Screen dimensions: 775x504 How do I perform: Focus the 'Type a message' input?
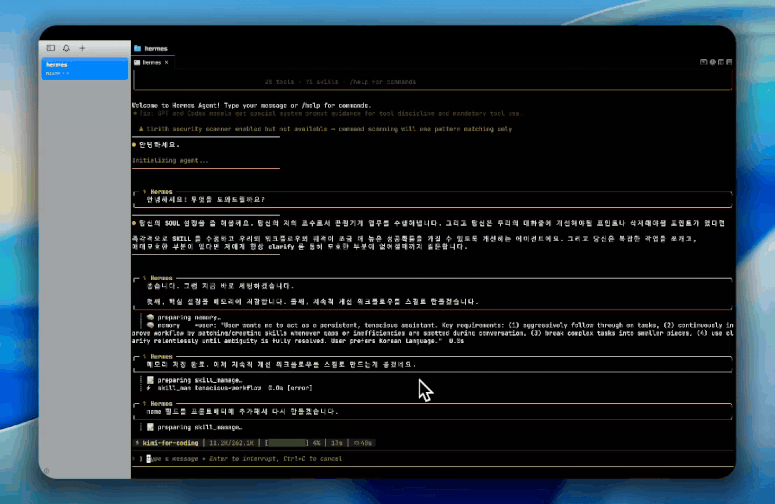click(432, 459)
